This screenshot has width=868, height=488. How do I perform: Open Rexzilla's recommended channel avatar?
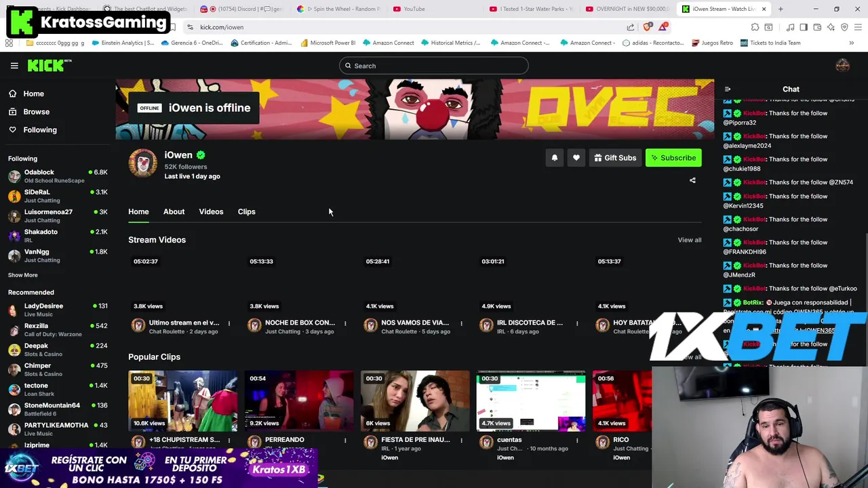tap(14, 330)
